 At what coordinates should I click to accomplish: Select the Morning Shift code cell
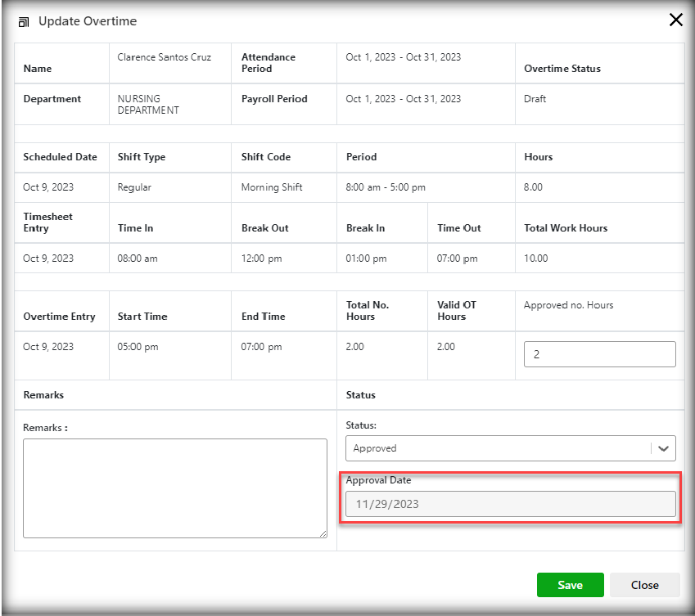coord(272,187)
